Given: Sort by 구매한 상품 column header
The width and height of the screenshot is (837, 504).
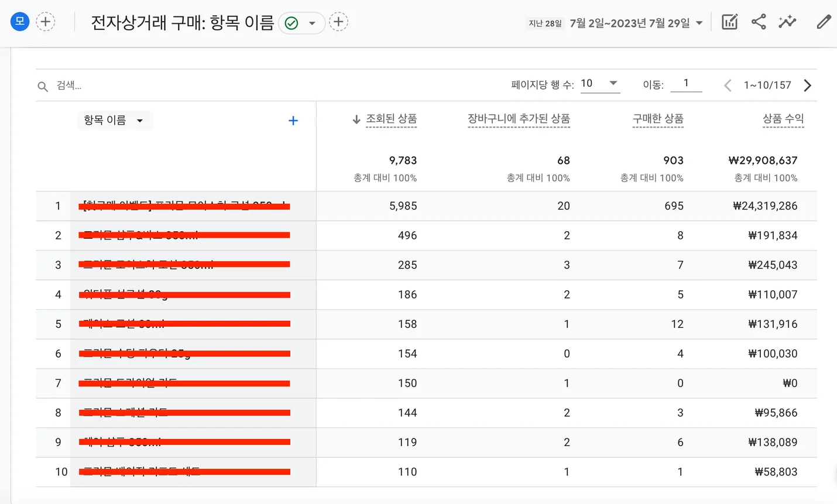Looking at the screenshot, I should (658, 119).
